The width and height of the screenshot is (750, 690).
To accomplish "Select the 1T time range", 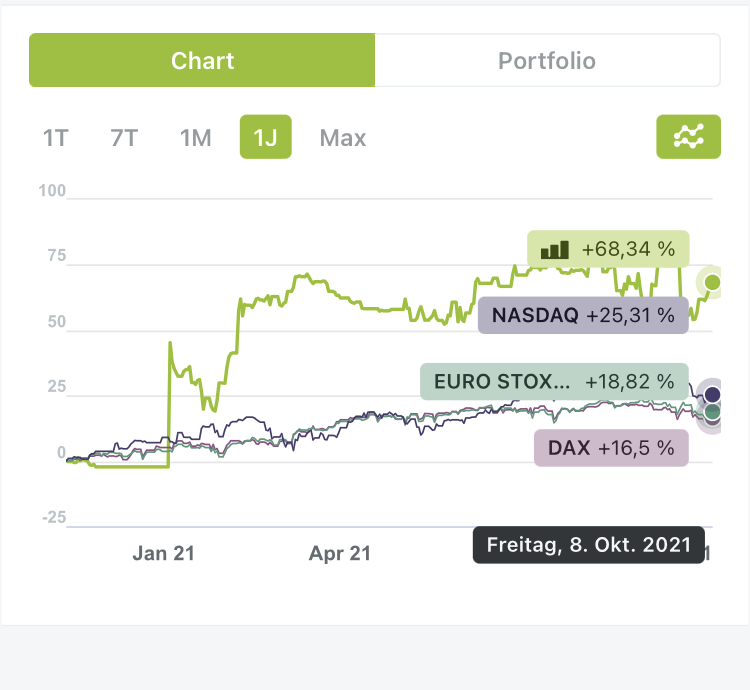I will (55, 138).
